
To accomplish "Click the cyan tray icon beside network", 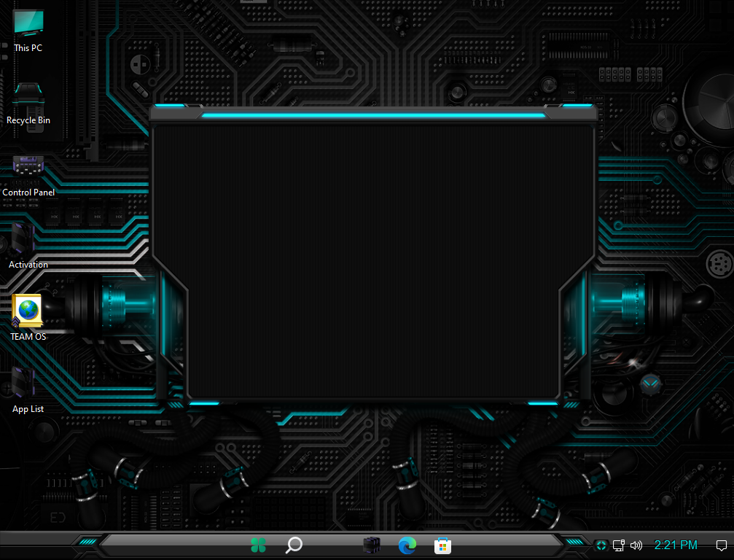I will click(601, 545).
